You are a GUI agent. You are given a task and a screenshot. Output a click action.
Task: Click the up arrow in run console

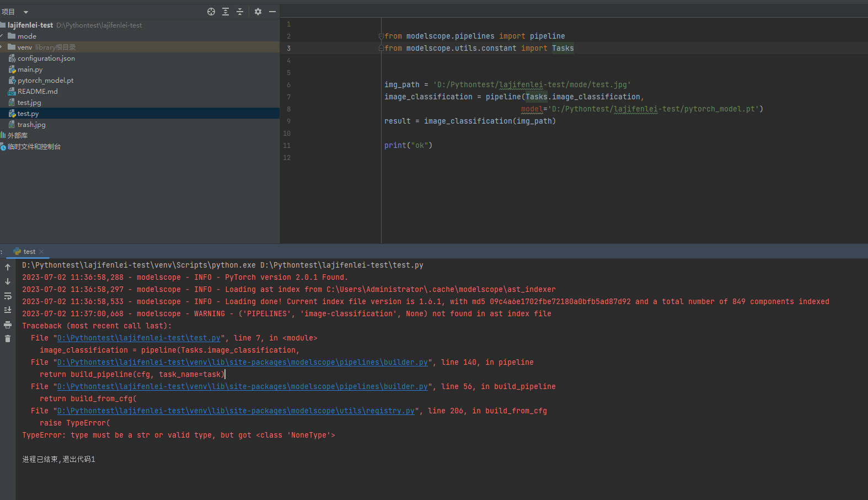[x=8, y=267]
